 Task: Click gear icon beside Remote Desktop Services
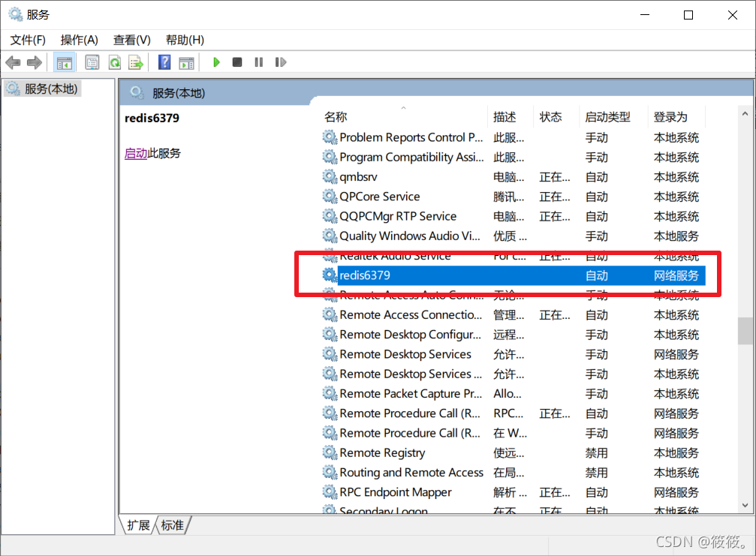330,354
